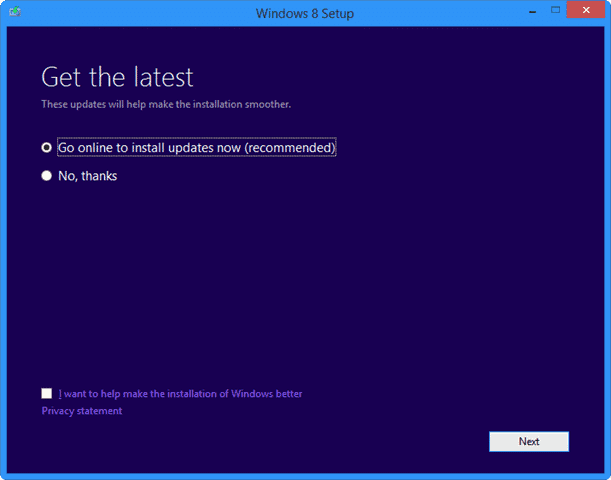This screenshot has width=611, height=480.
Task: Choose the 'No, thanks' radio button
Action: tap(47, 176)
